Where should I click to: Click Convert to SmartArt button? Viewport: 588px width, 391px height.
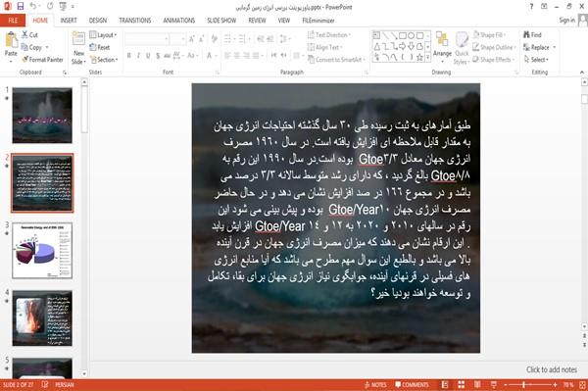336,60
